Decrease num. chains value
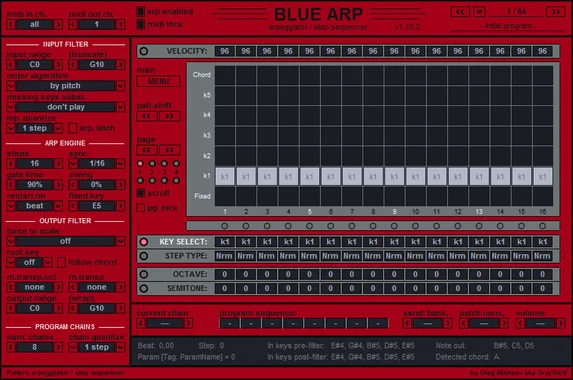This screenshot has height=380, width=573. click(x=11, y=347)
